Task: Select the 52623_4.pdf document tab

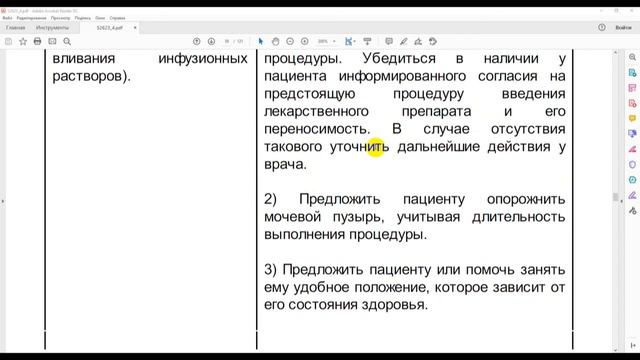Action: coord(109,28)
